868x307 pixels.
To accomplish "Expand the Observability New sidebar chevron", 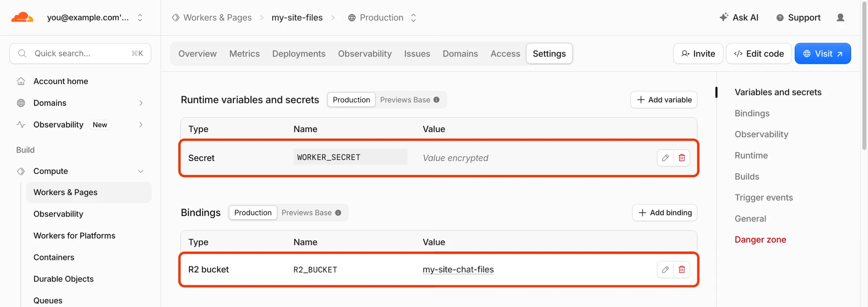I will [x=141, y=125].
